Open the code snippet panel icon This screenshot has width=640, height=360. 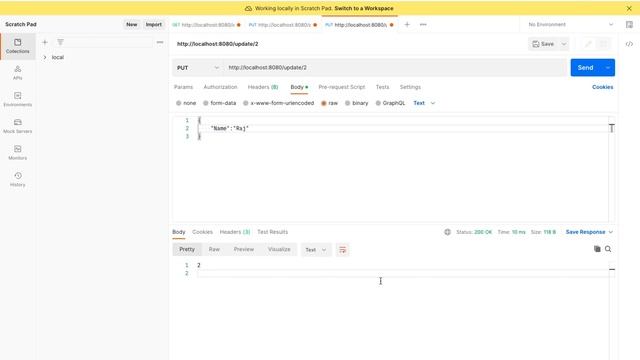click(629, 44)
